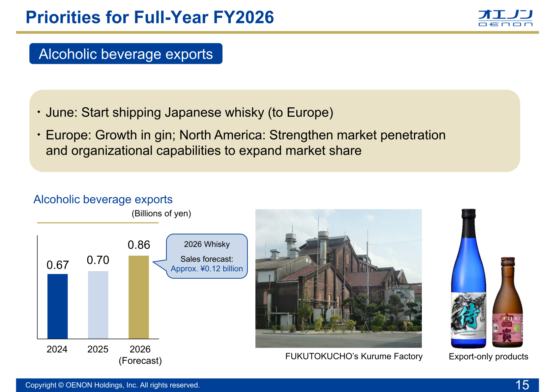Click the 0.67 value label

[x=58, y=265]
